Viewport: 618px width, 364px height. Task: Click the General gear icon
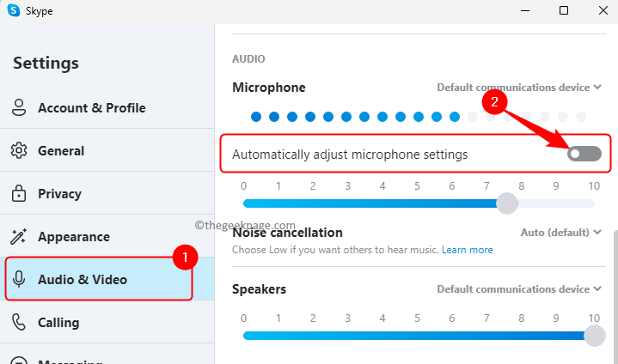pos(19,151)
